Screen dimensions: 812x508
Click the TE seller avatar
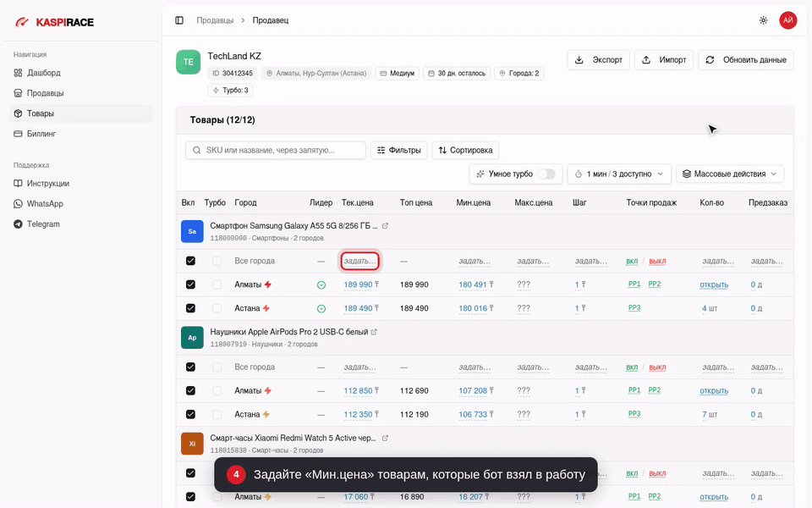(x=189, y=62)
